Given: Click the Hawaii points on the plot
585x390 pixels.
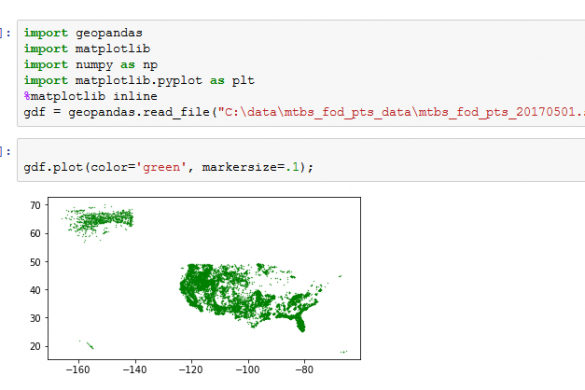Looking at the screenshot, I should [x=88, y=344].
